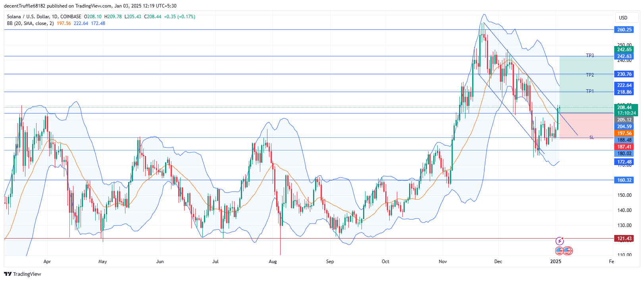Click the green 242.65 price label
The height and width of the screenshot is (281, 644).
tap(625, 50)
